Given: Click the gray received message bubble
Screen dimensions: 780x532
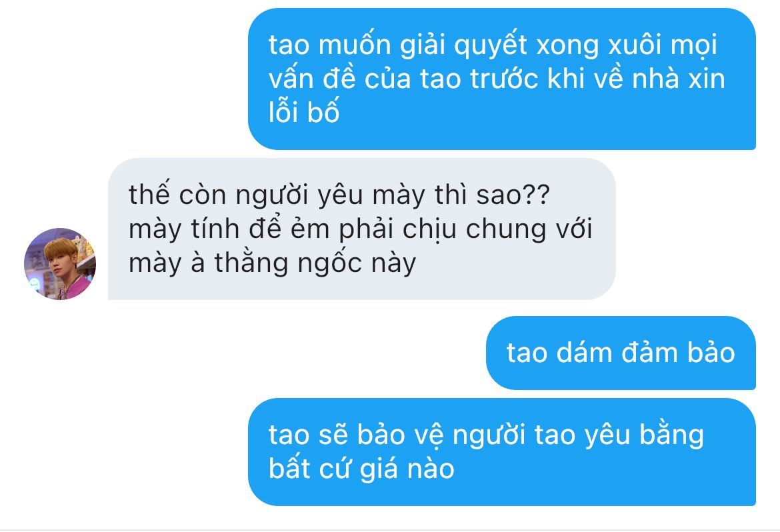Looking at the screenshot, I should [361, 229].
